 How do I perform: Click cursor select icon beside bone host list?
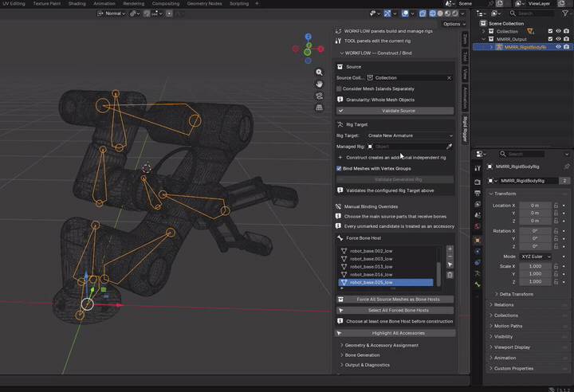(x=450, y=265)
